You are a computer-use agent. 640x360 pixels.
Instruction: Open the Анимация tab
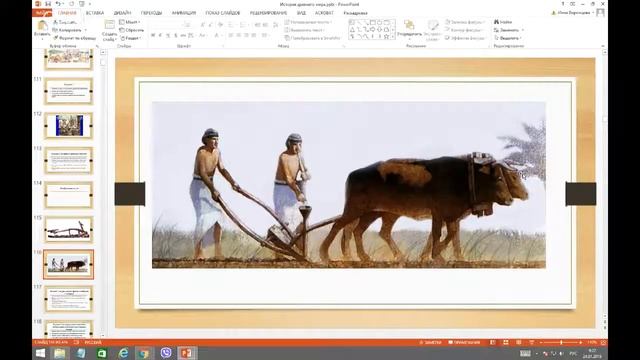[x=184, y=13]
